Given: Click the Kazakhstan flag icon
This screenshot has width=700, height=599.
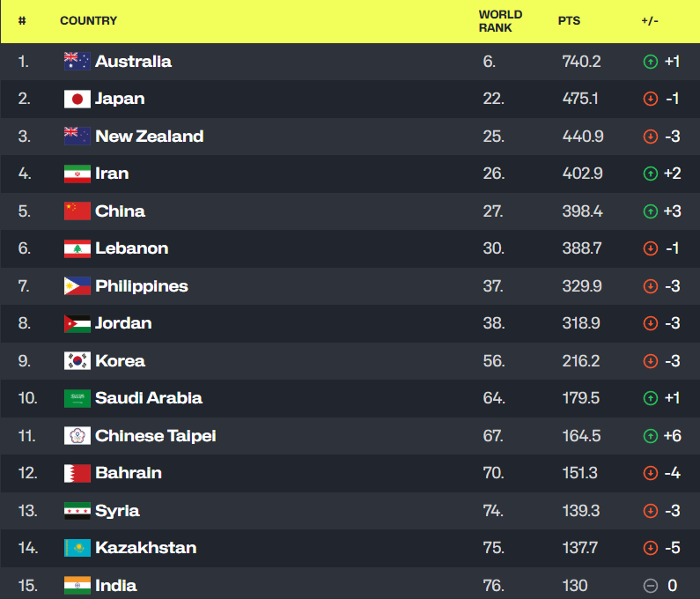Looking at the screenshot, I should [x=77, y=548].
